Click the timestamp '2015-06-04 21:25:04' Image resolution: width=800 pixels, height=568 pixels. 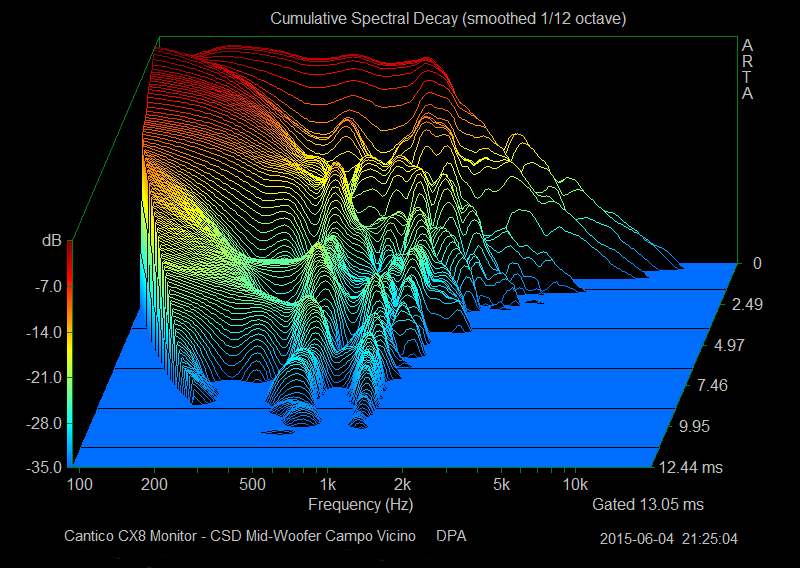coord(668,539)
